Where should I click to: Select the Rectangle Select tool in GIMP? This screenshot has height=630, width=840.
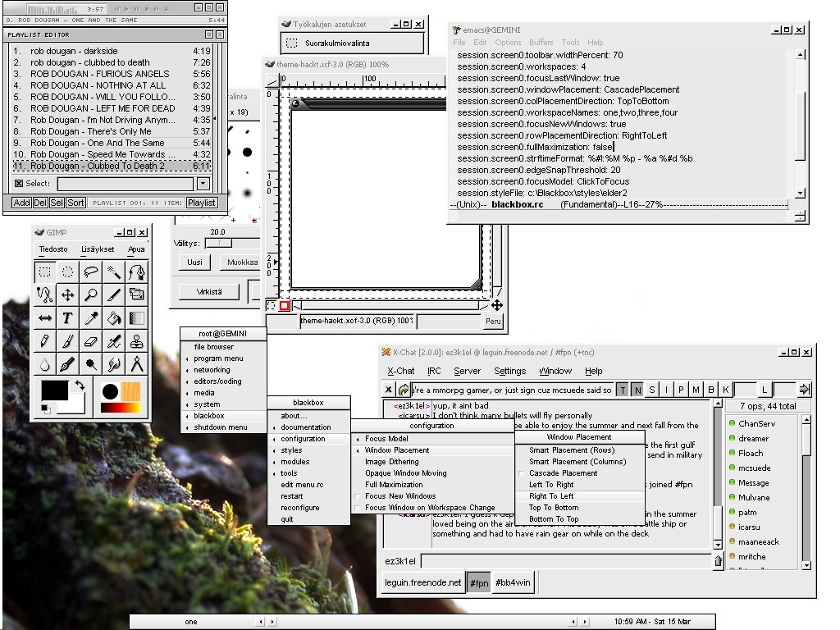coord(45,272)
